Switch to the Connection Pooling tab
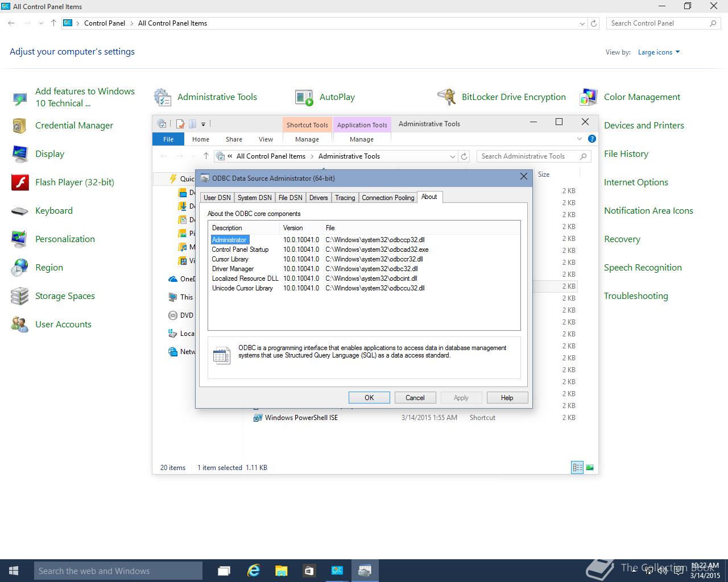The height and width of the screenshot is (582, 728). [x=388, y=198]
